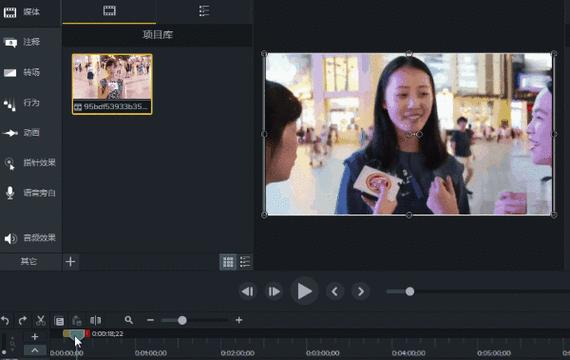The height and width of the screenshot is (360, 570).
Task: Click the Paste icon in timeline toolbar
Action: (x=77, y=321)
